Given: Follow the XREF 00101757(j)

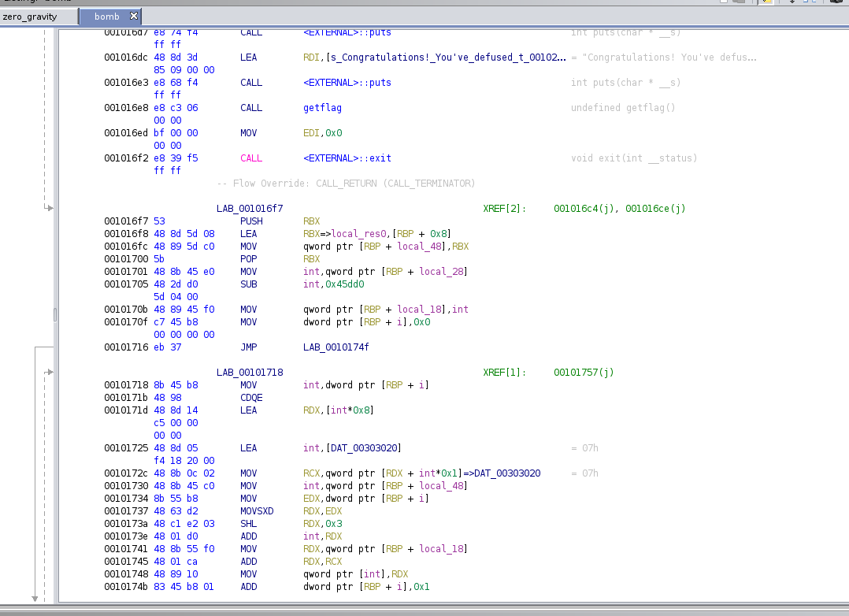Looking at the screenshot, I should click(x=584, y=373).
